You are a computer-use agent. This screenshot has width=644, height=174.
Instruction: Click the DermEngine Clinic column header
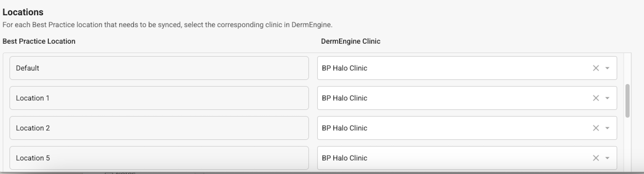pyautogui.click(x=350, y=41)
